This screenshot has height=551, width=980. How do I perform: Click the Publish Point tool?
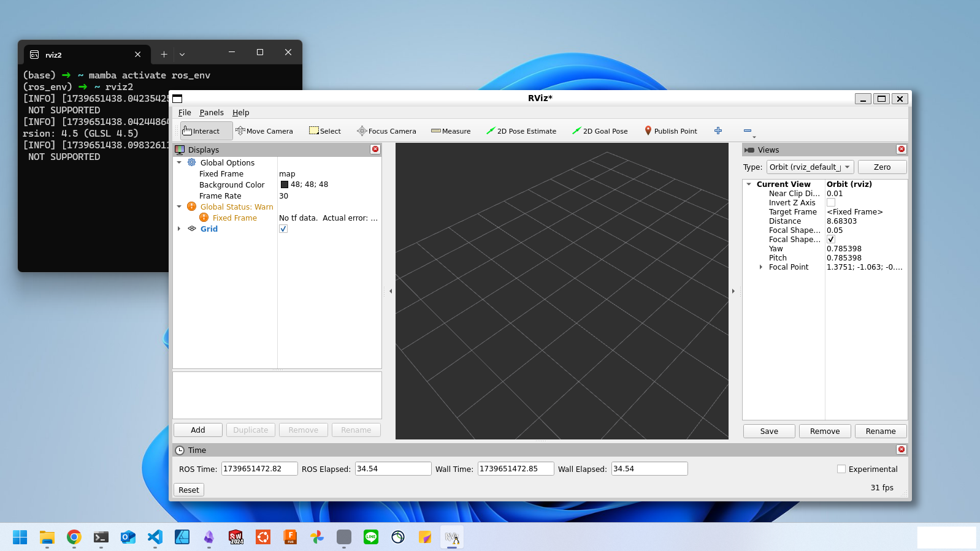click(670, 131)
